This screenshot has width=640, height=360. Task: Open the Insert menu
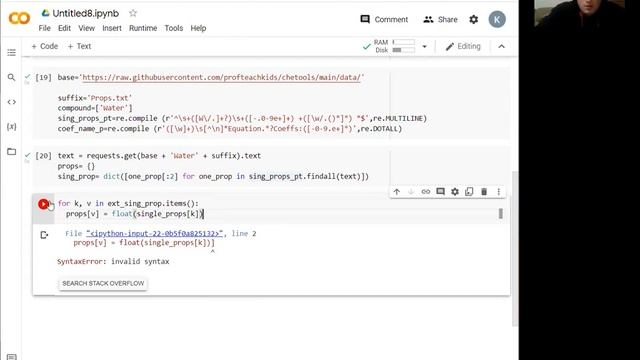[112, 28]
